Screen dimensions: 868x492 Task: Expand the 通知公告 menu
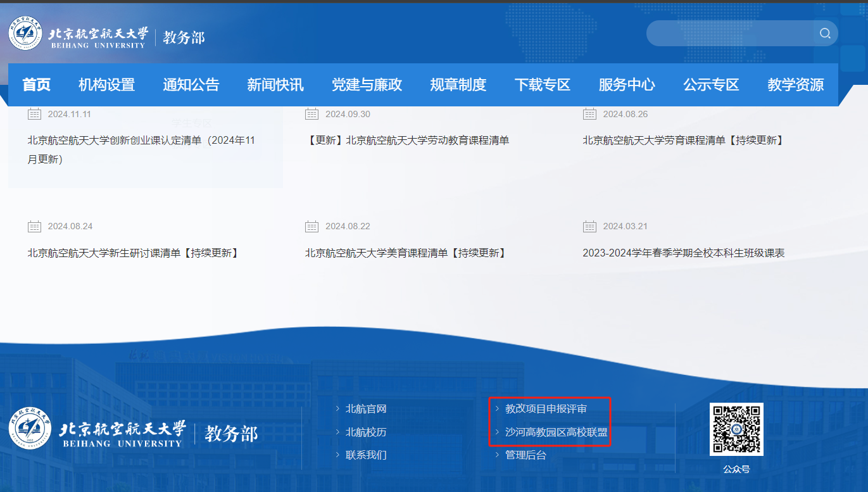tap(191, 85)
